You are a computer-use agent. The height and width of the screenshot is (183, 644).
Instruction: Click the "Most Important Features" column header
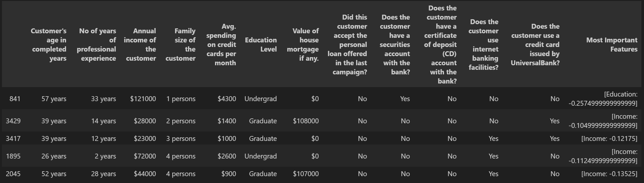[x=611, y=45]
